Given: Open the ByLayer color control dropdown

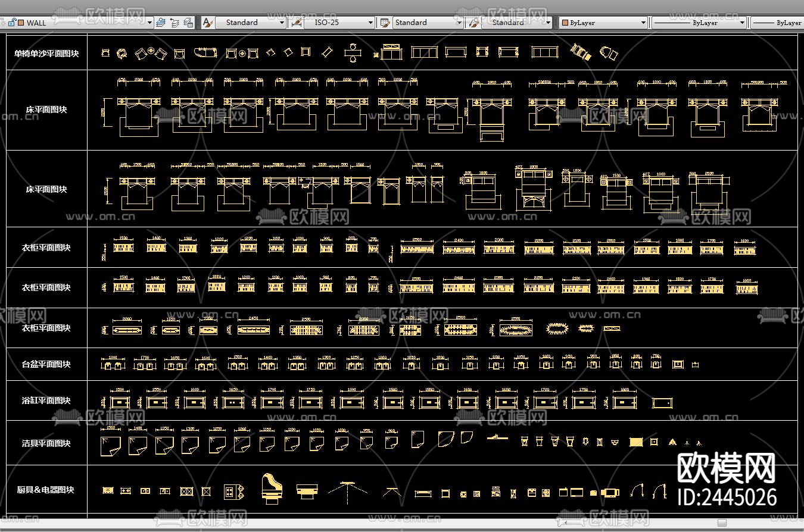Looking at the screenshot, I should click(x=643, y=23).
